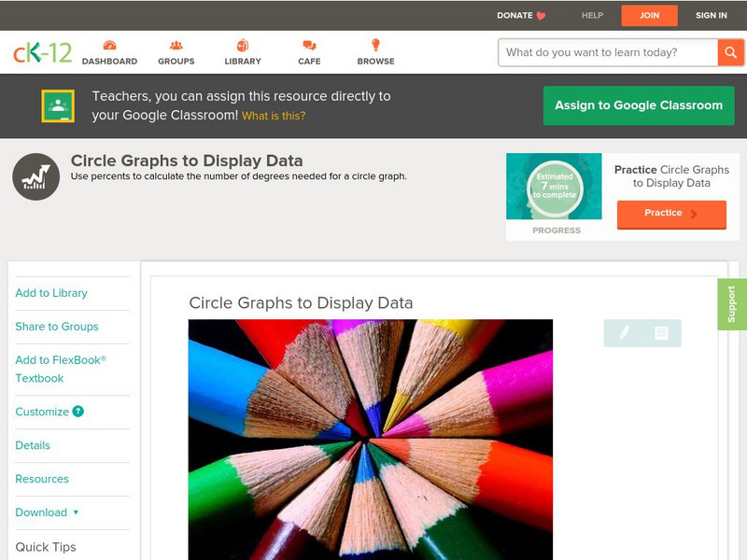Image resolution: width=747 pixels, height=560 pixels.
Task: Open the Browse lightbulb icon
Action: pos(375,45)
